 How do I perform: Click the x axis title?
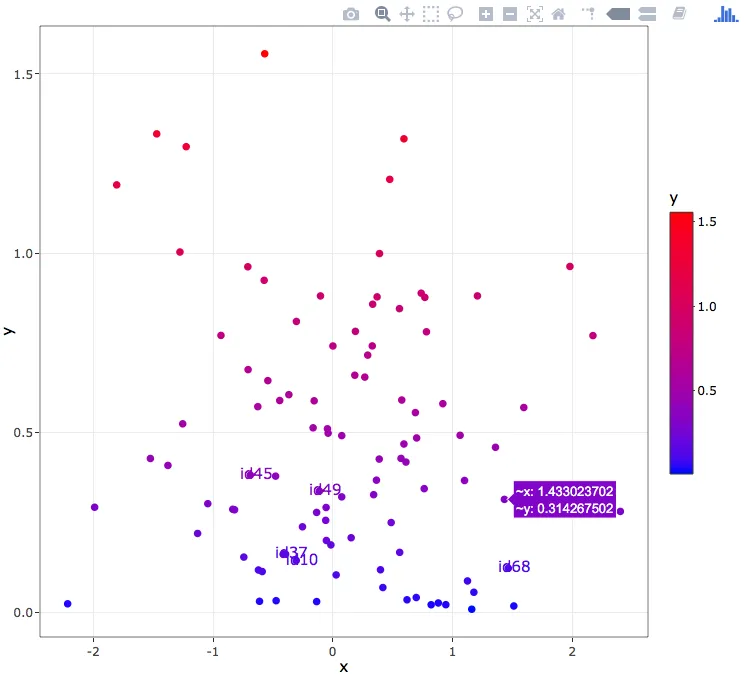(x=343, y=667)
